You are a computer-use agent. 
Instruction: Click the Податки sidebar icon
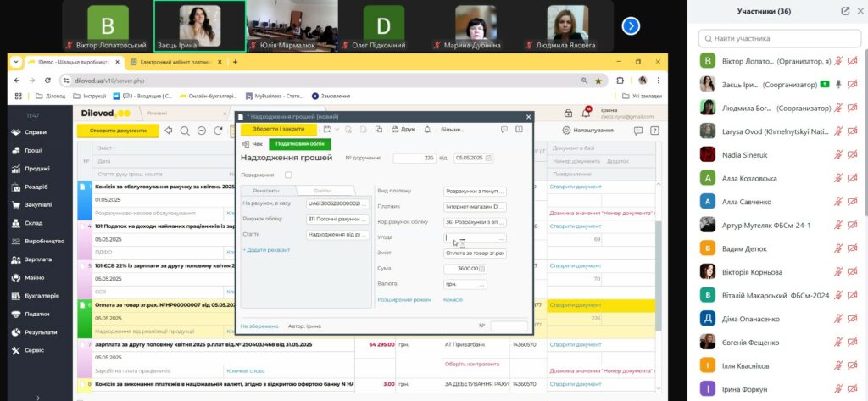(15, 314)
